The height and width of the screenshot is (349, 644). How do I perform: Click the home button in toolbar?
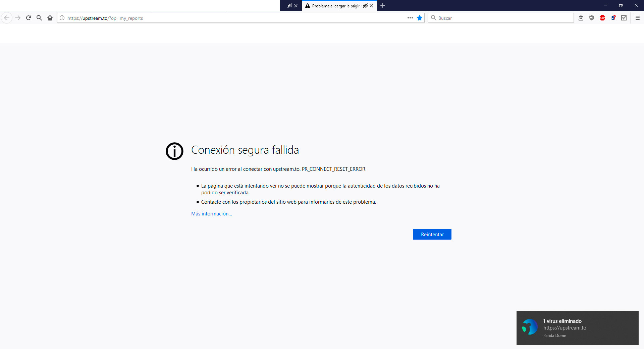coord(50,18)
